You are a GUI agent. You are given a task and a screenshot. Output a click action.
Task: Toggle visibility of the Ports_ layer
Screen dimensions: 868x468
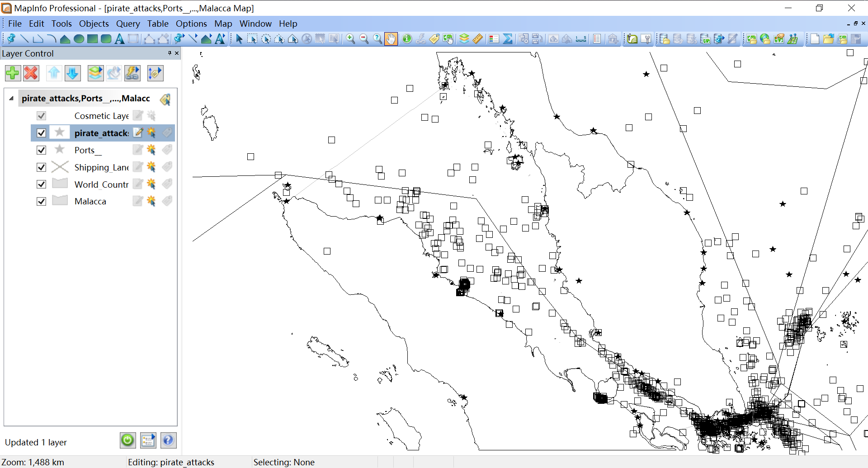[41, 150]
